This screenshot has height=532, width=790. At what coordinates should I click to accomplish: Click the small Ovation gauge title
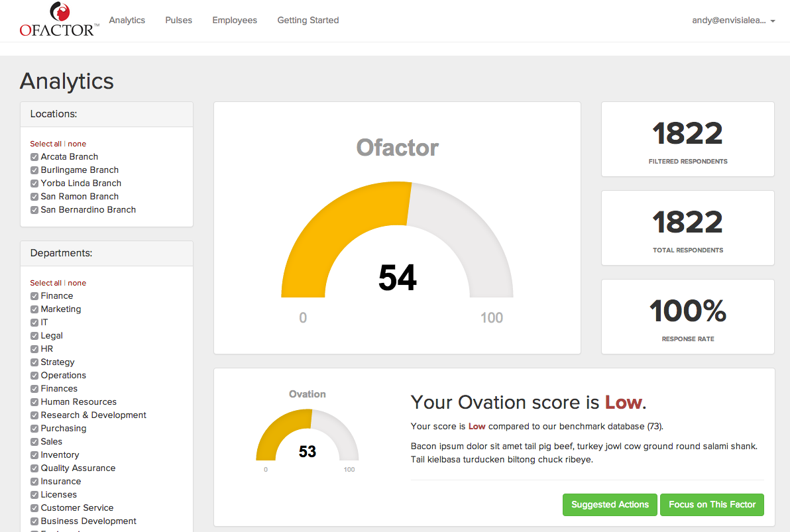coord(308,394)
